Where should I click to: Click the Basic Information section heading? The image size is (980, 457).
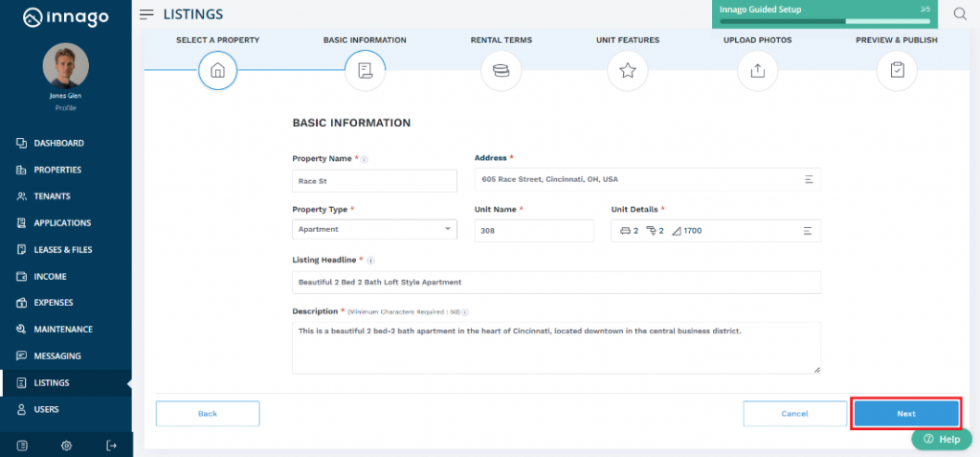(351, 124)
